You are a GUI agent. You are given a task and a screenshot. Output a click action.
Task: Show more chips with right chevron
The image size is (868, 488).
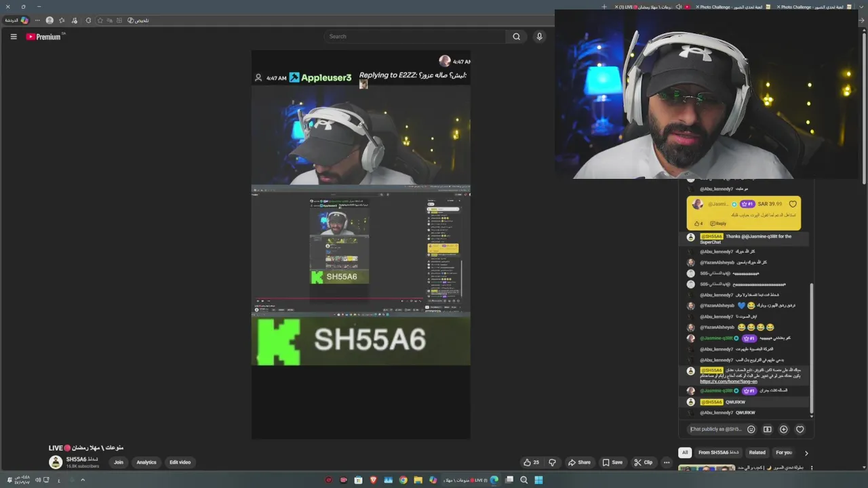tap(806, 453)
